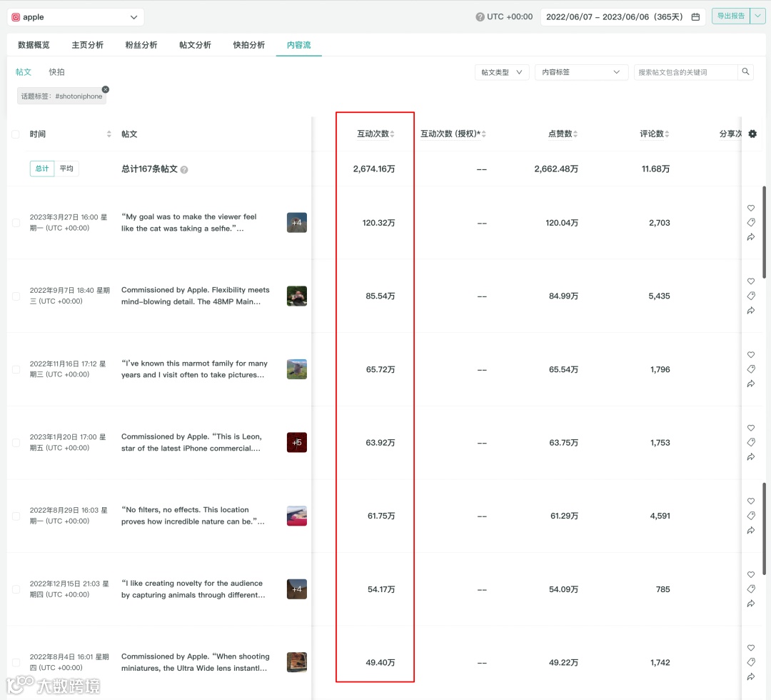Click the help icon beside 总计167条帖文
Image resolution: width=771 pixels, height=700 pixels.
[184, 170]
